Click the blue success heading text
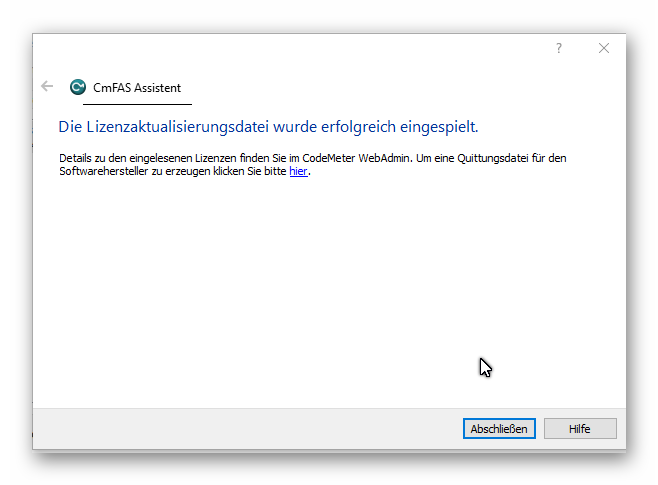The image size is (658, 485). 268,127
